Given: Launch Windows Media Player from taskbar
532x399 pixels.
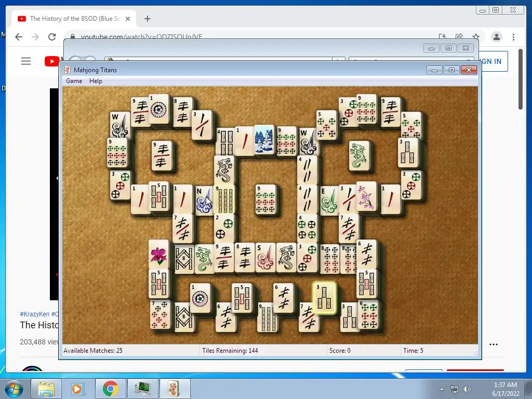Looking at the screenshot, I should (77, 389).
